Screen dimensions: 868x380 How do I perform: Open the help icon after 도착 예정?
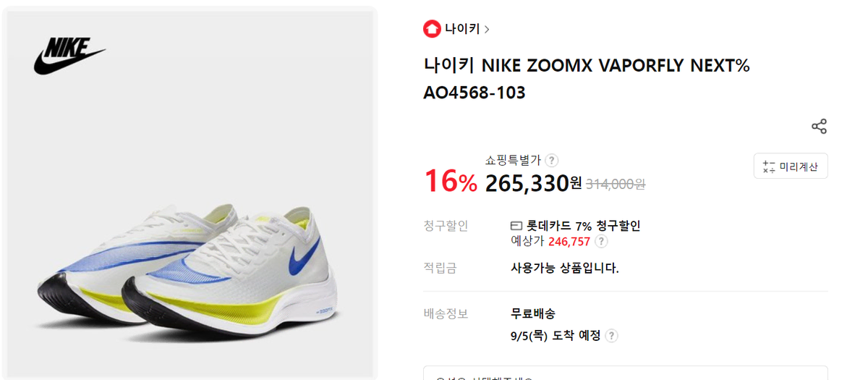611,336
